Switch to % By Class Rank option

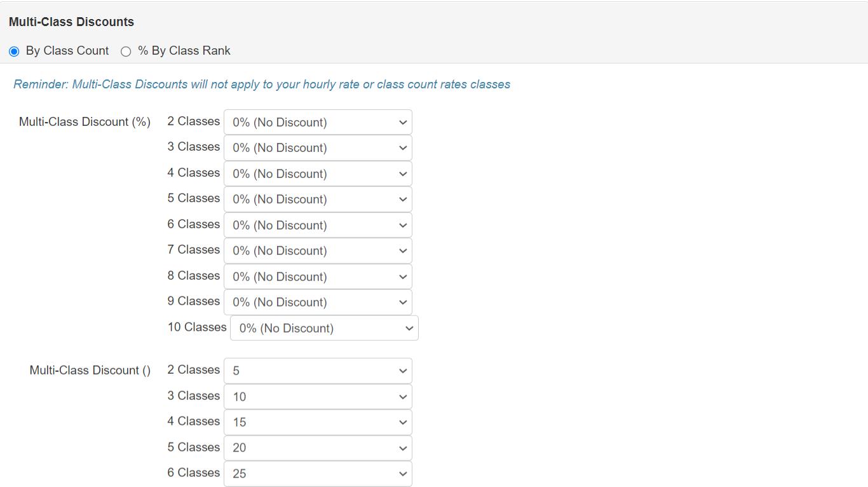click(x=126, y=51)
